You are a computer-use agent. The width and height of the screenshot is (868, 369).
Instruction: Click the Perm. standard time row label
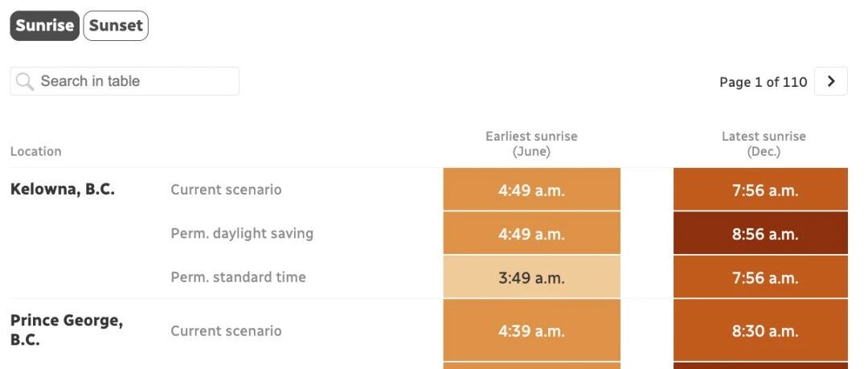click(x=238, y=277)
